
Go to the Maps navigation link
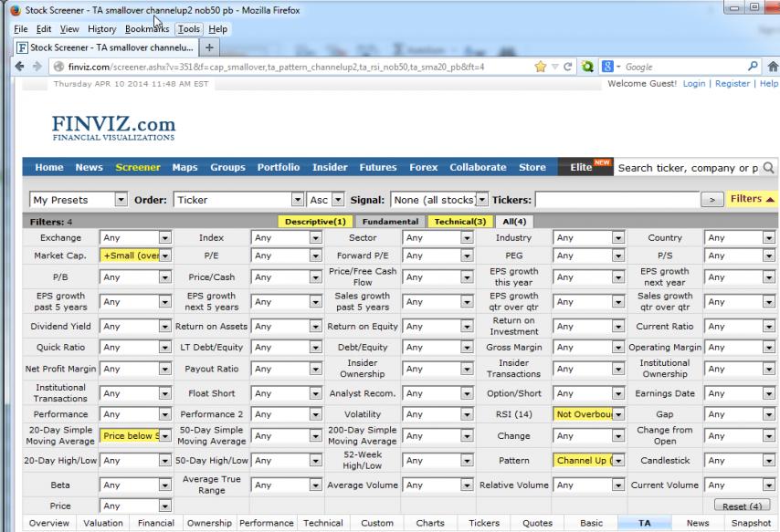(x=184, y=168)
